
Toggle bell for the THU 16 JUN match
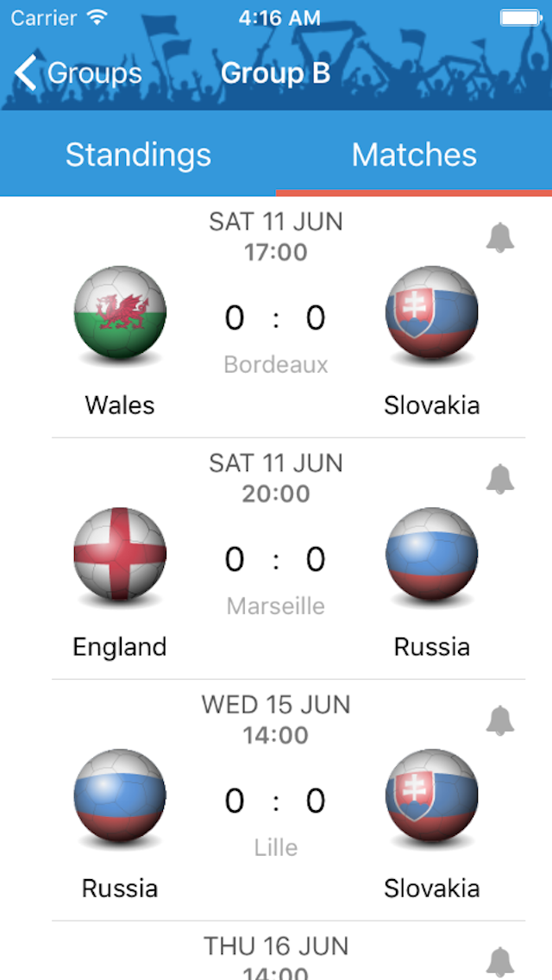pyautogui.click(x=500, y=960)
